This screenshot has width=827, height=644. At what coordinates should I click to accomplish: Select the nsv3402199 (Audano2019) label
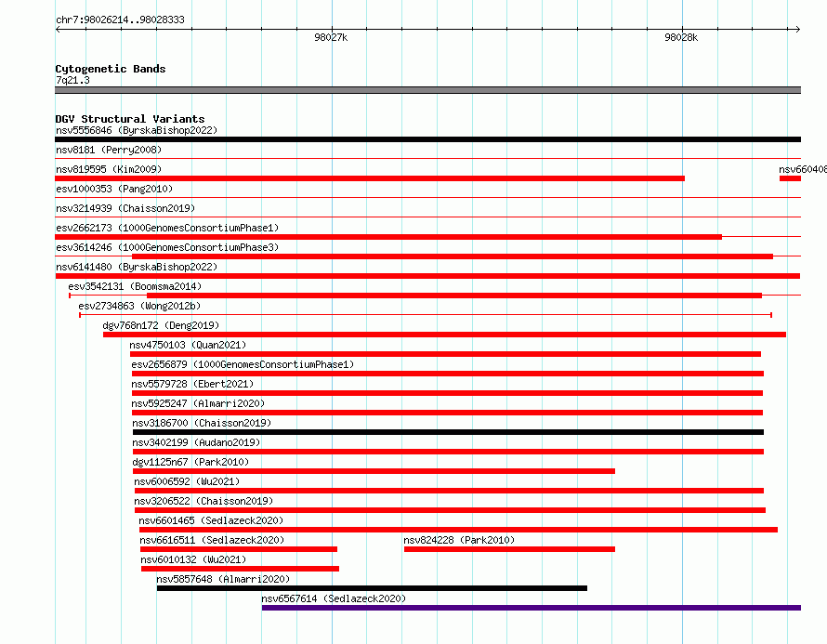click(x=196, y=442)
